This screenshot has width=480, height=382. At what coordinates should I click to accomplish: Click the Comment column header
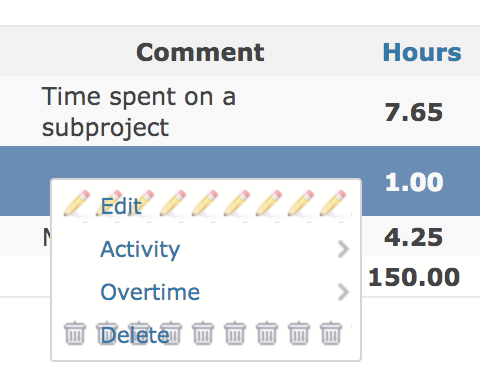pos(200,52)
